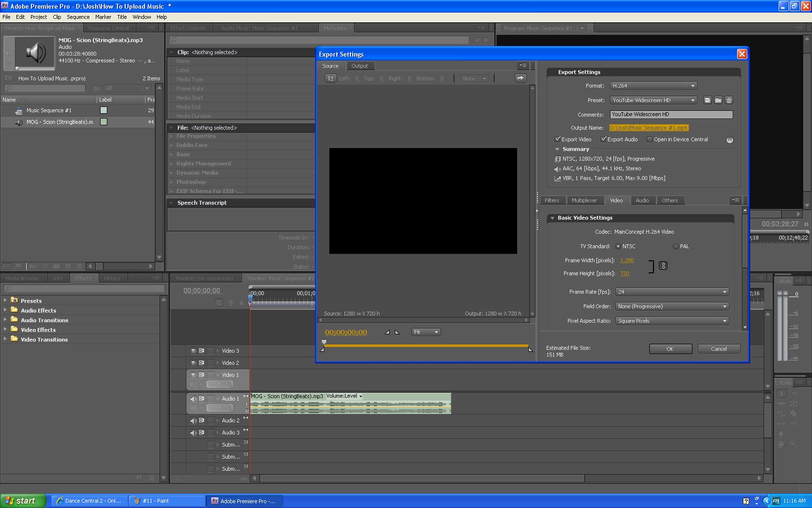Screen dimensions: 812x508
Task: Click the curved arrow icon above the preview
Action: point(520,78)
